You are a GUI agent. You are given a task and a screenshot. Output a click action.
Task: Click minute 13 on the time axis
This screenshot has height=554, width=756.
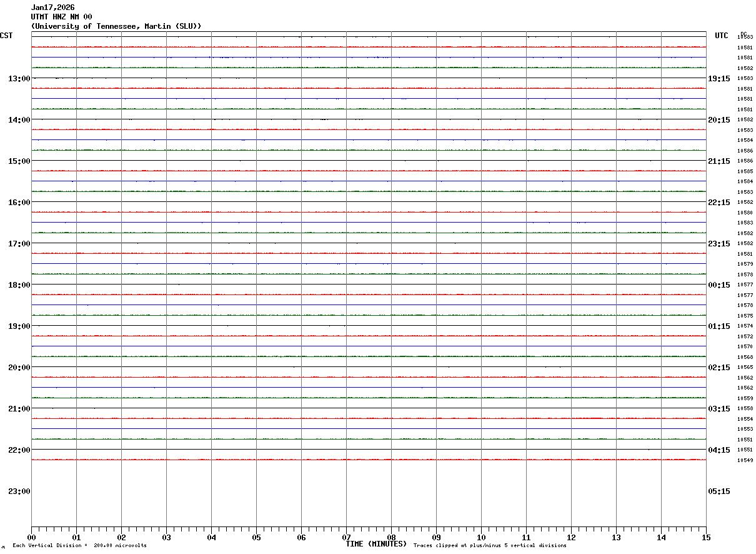click(616, 537)
